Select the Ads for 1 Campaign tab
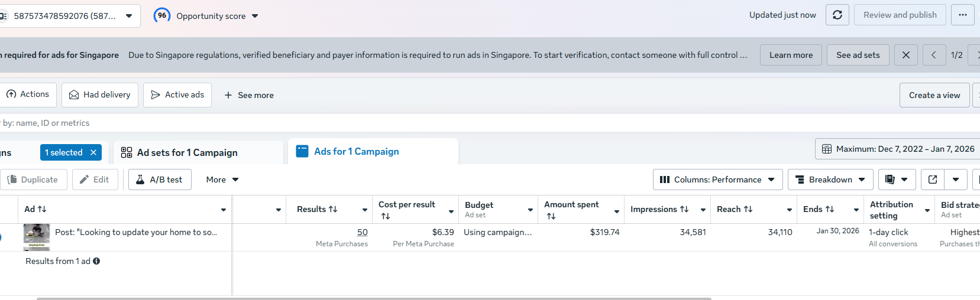The height and width of the screenshot is (300, 980). tap(357, 152)
